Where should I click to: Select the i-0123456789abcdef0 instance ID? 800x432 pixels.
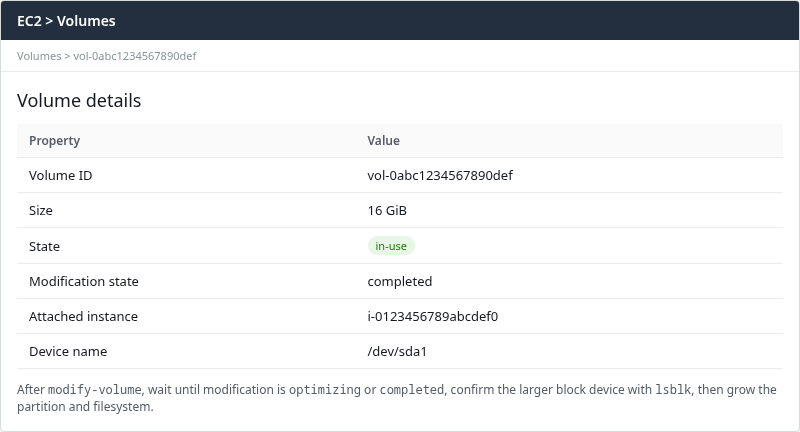coord(433,317)
